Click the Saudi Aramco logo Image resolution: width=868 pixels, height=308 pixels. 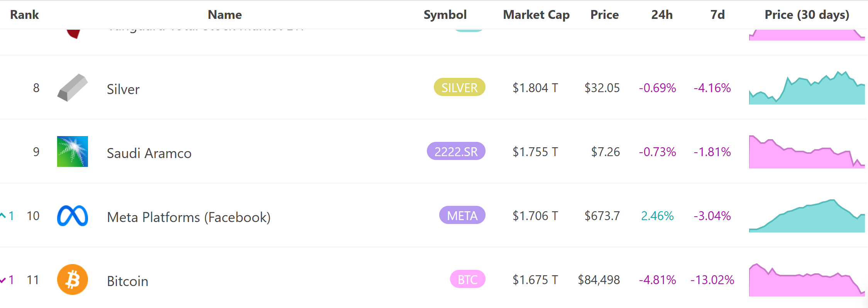[73, 151]
